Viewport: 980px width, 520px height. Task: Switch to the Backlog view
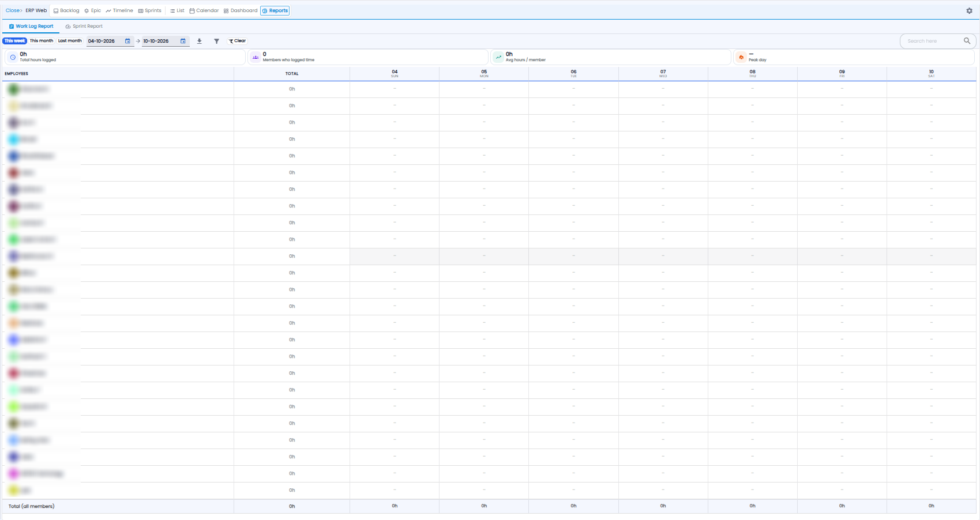[66, 10]
